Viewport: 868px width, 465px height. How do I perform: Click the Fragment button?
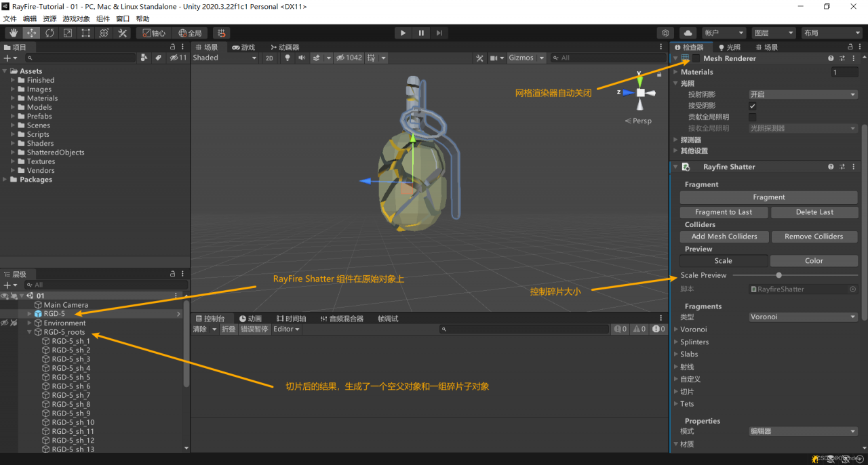769,197
